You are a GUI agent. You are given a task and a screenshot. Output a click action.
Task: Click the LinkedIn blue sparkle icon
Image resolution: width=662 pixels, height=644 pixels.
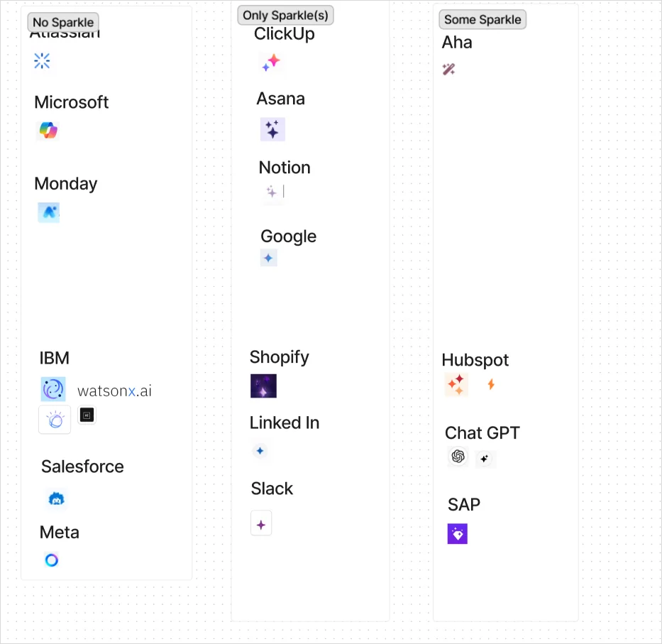click(260, 451)
